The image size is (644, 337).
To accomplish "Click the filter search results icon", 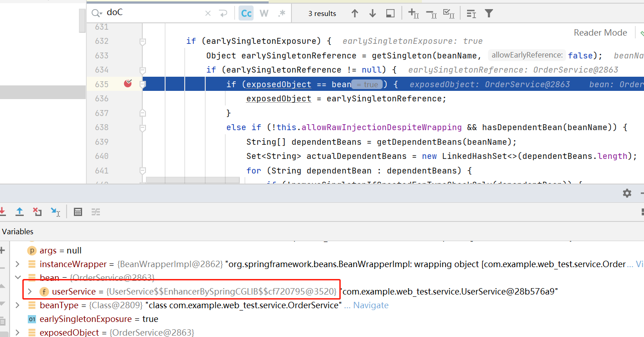I will (489, 13).
